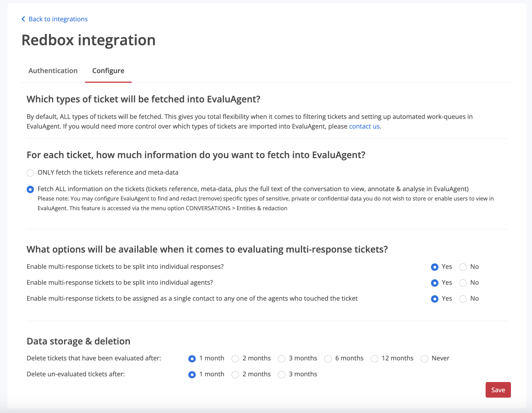The width and height of the screenshot is (532, 413).
Task: Click the 'Please note' redaction help text
Action: (266, 203)
